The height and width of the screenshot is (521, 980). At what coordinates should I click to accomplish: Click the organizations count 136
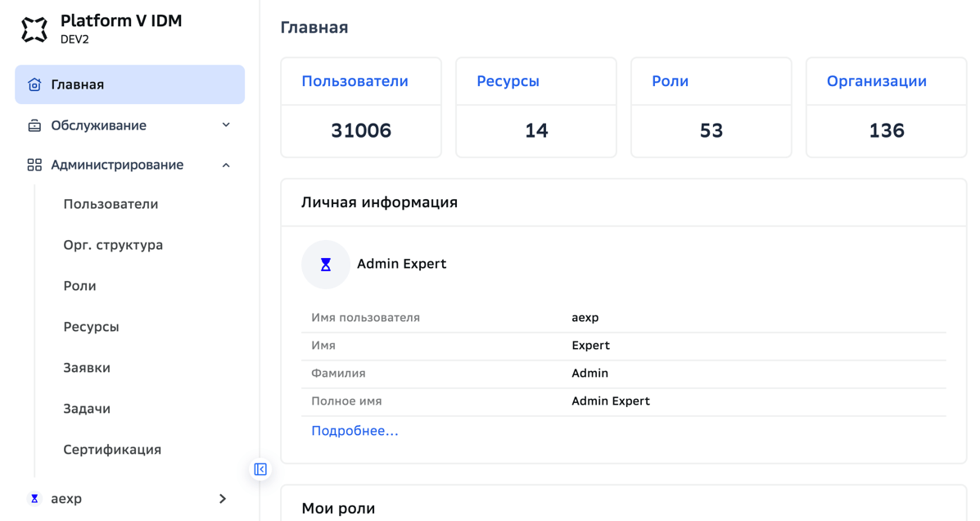coord(887,130)
